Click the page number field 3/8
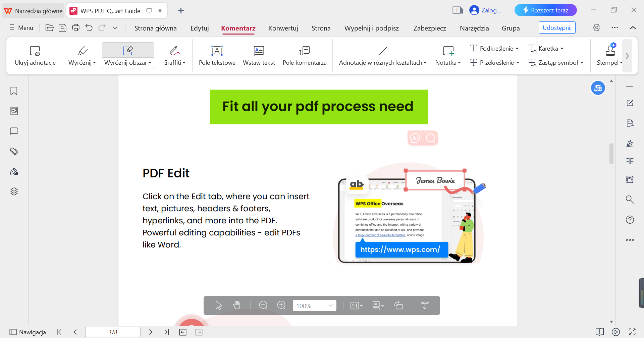 (113, 332)
